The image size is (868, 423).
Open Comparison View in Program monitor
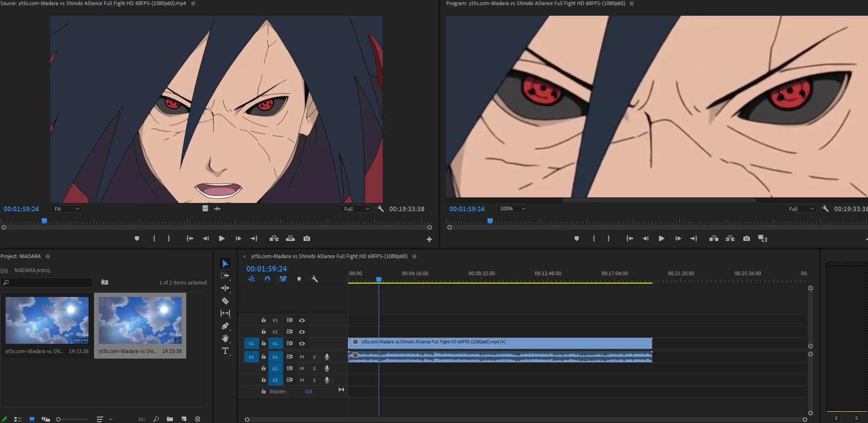763,239
